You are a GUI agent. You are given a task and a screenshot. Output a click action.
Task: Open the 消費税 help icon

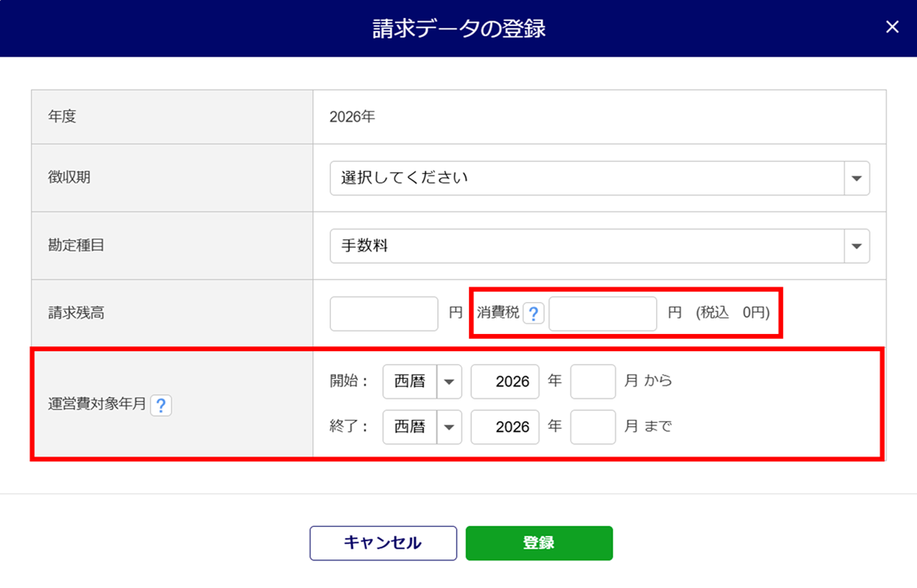point(534,314)
